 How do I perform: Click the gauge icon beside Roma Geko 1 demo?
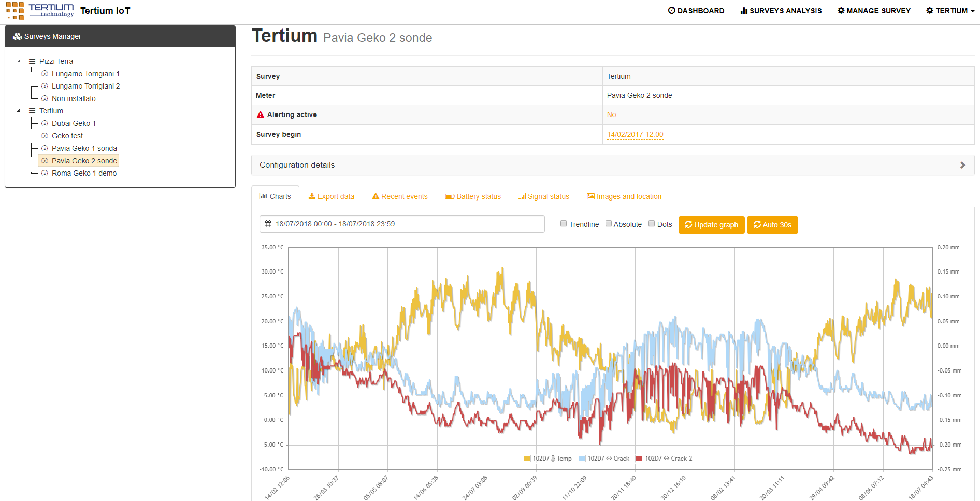click(45, 173)
